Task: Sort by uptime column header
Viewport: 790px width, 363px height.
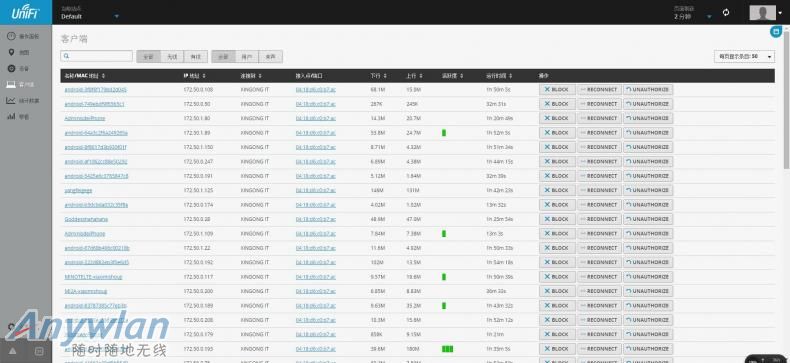Action: [499, 76]
